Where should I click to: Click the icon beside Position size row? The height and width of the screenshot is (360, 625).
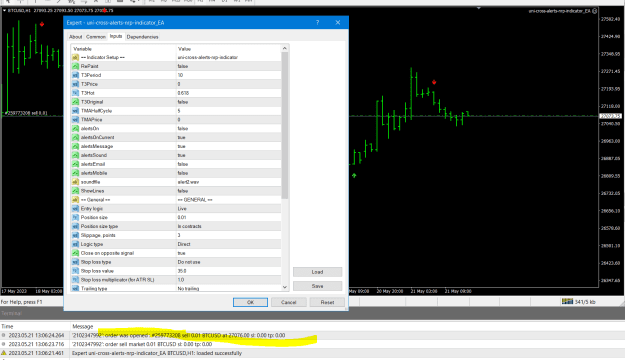click(x=75, y=217)
